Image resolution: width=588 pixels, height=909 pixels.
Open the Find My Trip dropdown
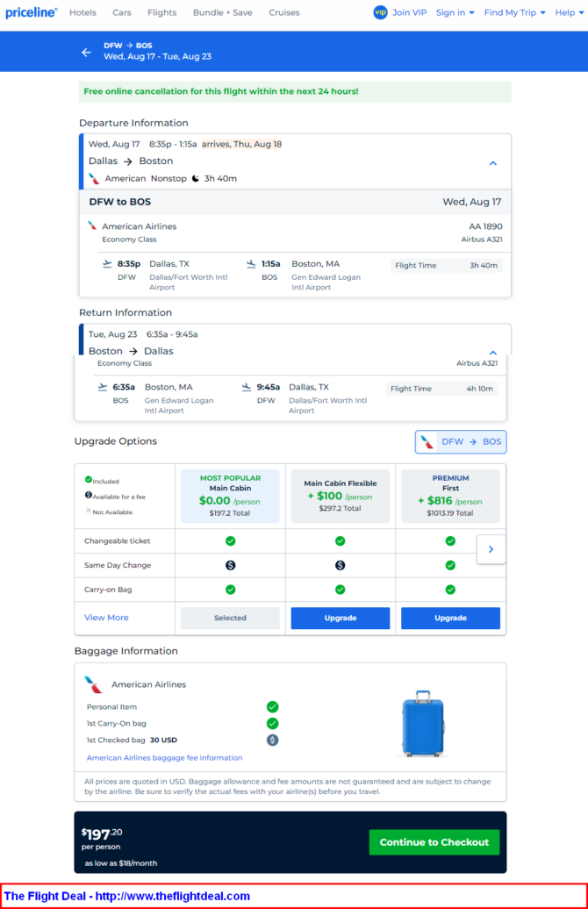[515, 12]
